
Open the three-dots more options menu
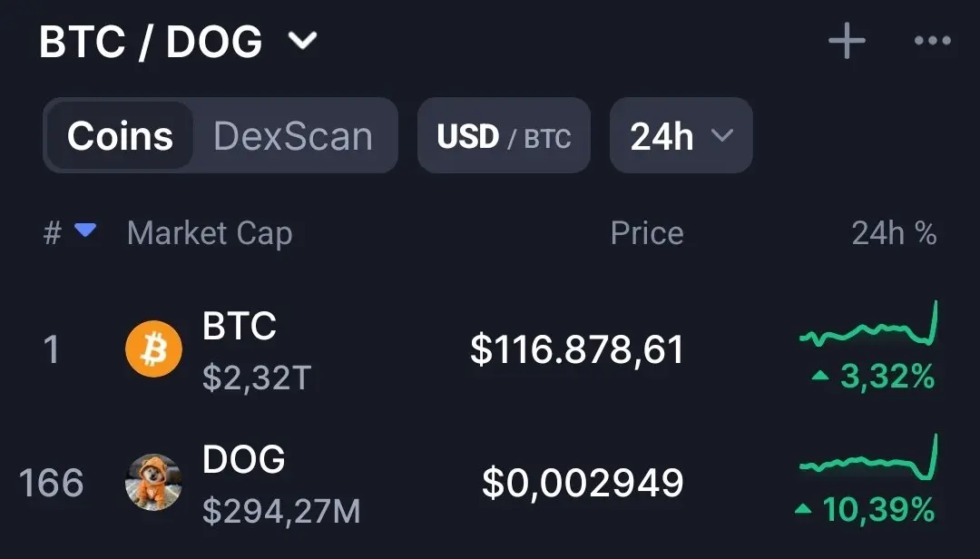(933, 41)
